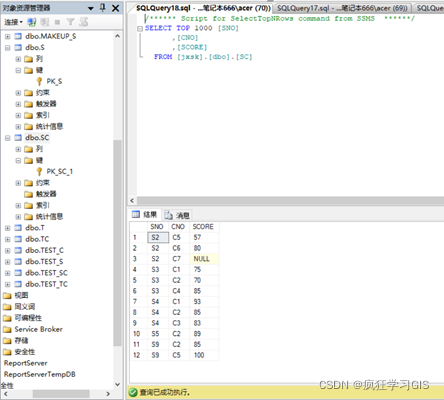The image size is (444, 400).
Task: Select the ReportServer database
Action: click(x=26, y=363)
